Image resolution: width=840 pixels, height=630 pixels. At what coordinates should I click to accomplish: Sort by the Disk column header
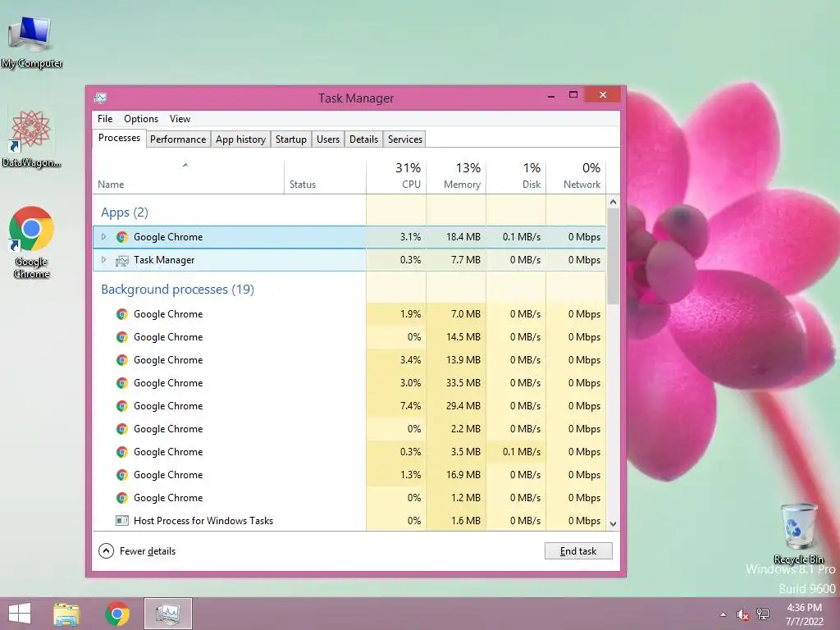pos(516,176)
